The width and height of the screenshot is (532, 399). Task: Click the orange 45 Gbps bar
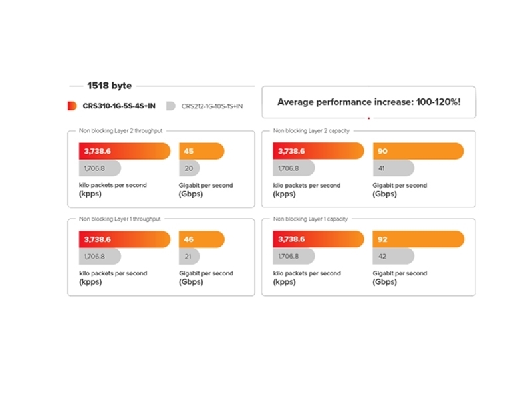pyautogui.click(x=201, y=151)
